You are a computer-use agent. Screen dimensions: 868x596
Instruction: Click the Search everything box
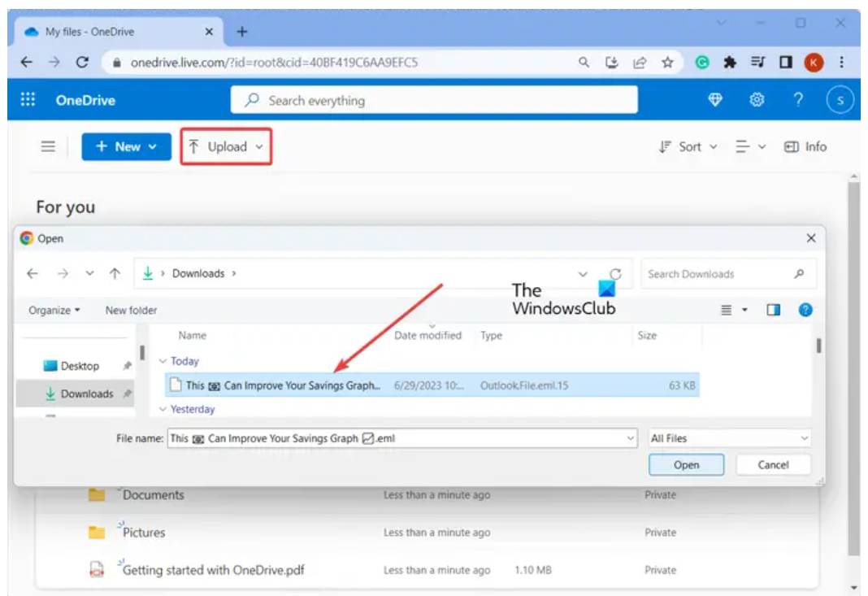point(434,100)
